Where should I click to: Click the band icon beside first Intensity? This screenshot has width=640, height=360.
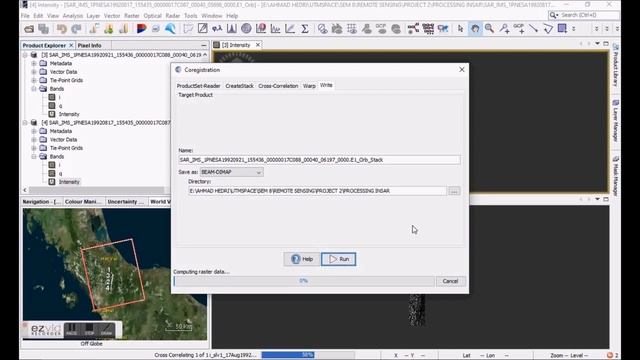[52, 114]
